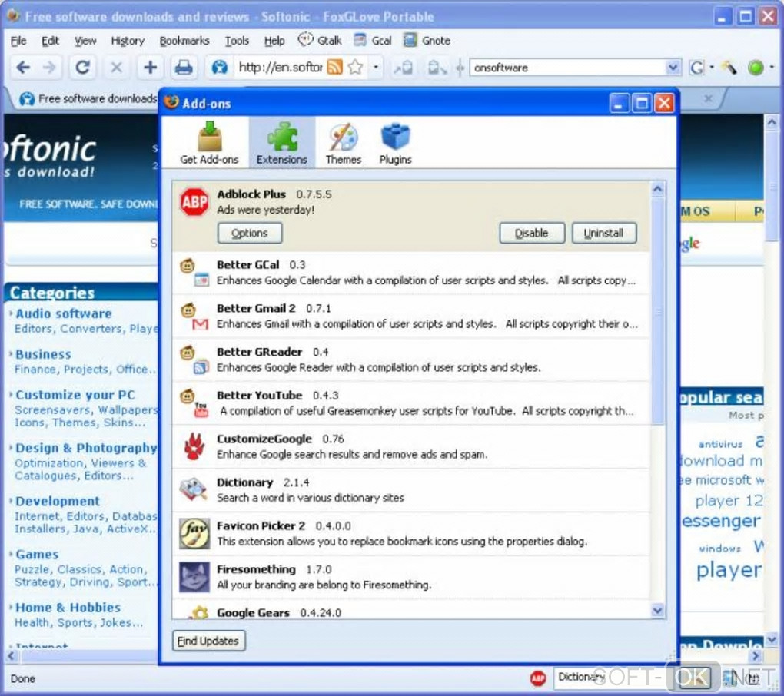
Task: Click the Gtalk bookmark icon
Action: [305, 39]
